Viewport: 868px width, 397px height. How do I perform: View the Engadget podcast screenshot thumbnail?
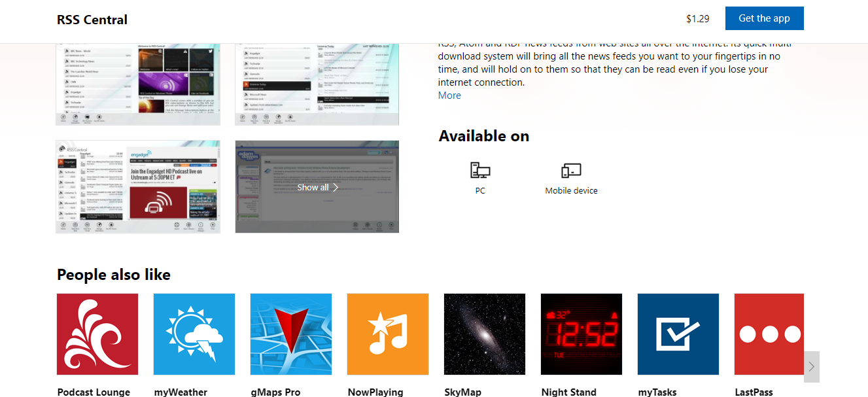(x=138, y=187)
